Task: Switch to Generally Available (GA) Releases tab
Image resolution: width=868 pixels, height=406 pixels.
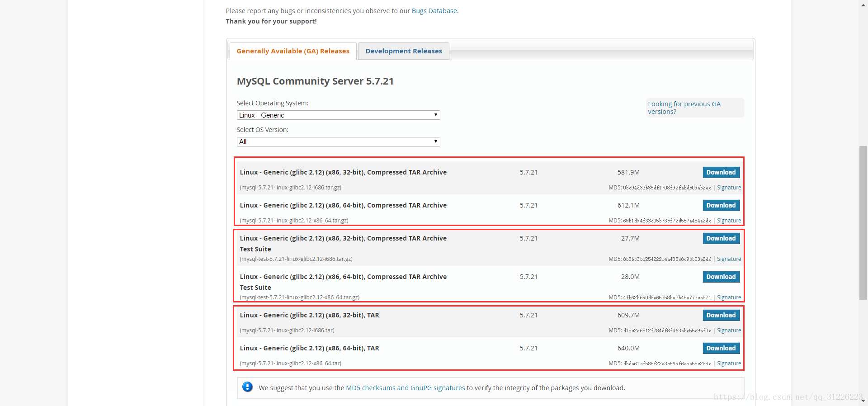Action: [x=293, y=51]
